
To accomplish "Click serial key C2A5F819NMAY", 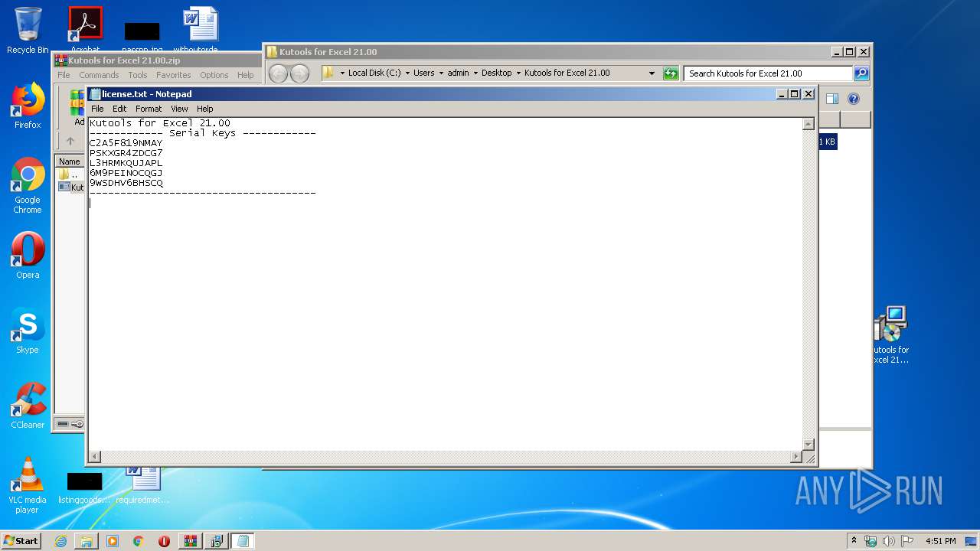I will tap(126, 143).
